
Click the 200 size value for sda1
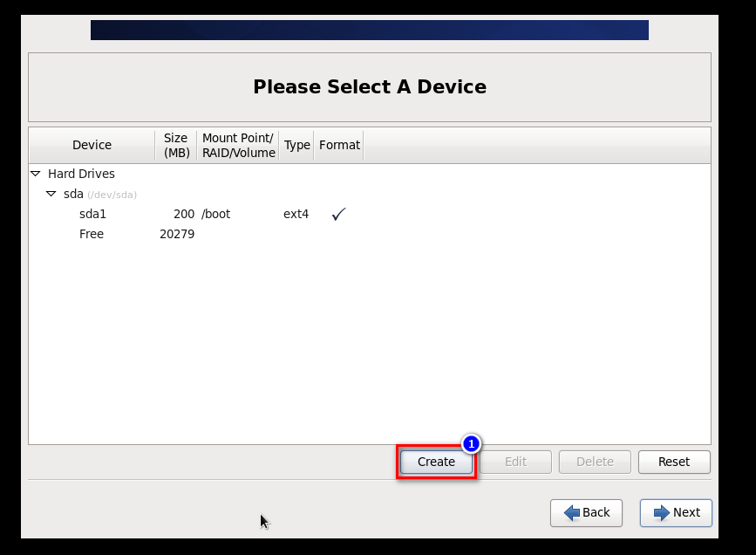(184, 214)
